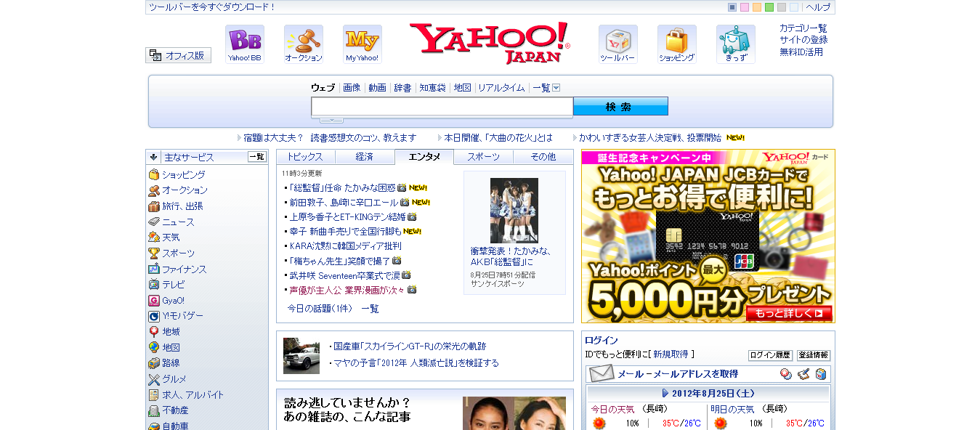This screenshot has height=430, width=980.
Task: Click the Y!モバゲー sidebar icon
Action: coord(154,316)
